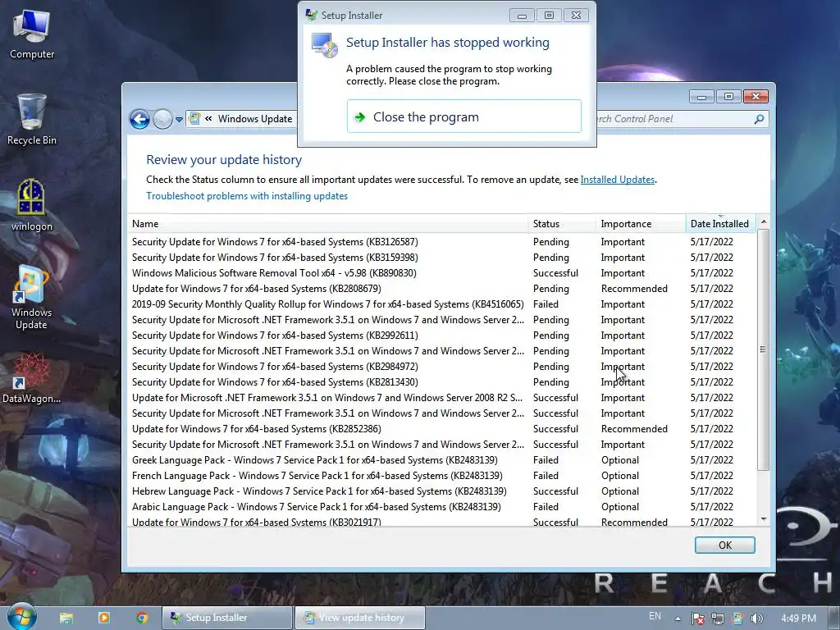Click the search magnifier icon

tap(759, 119)
